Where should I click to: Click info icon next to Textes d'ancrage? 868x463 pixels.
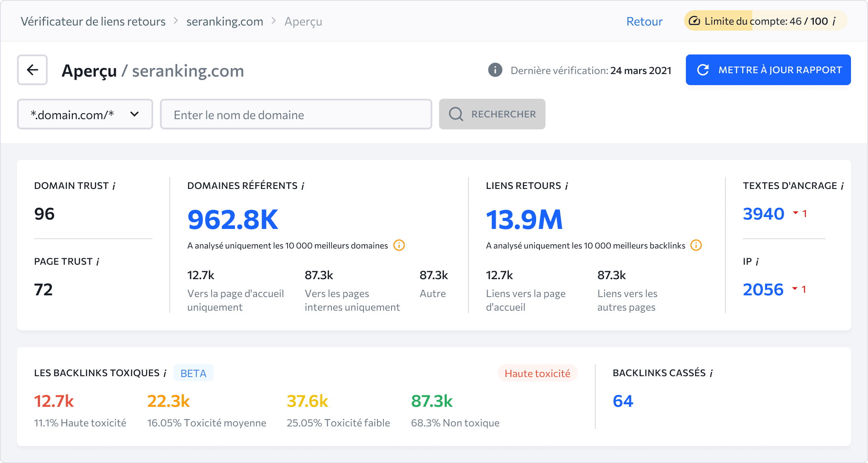(842, 186)
